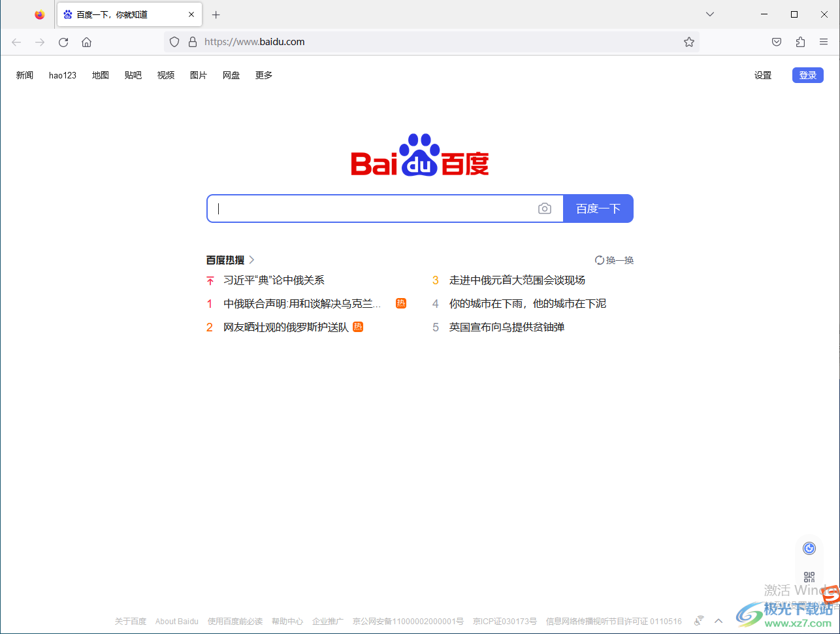Viewport: 840px width, 634px height.
Task: Save page to Pocket
Action: click(x=777, y=42)
